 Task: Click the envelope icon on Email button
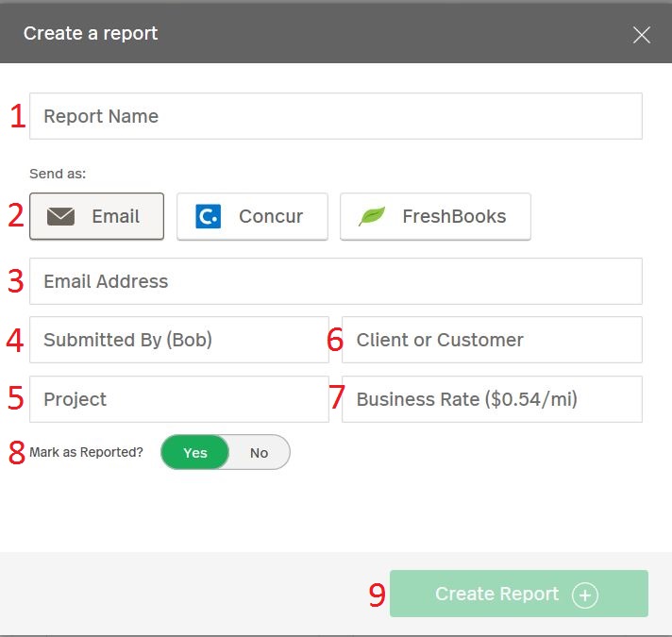[x=60, y=216]
